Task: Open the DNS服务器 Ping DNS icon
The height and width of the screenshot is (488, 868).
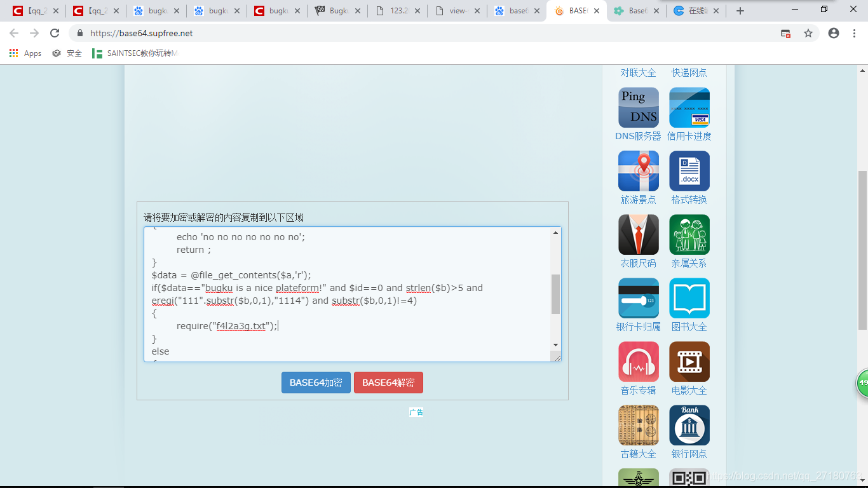Action: (639, 107)
